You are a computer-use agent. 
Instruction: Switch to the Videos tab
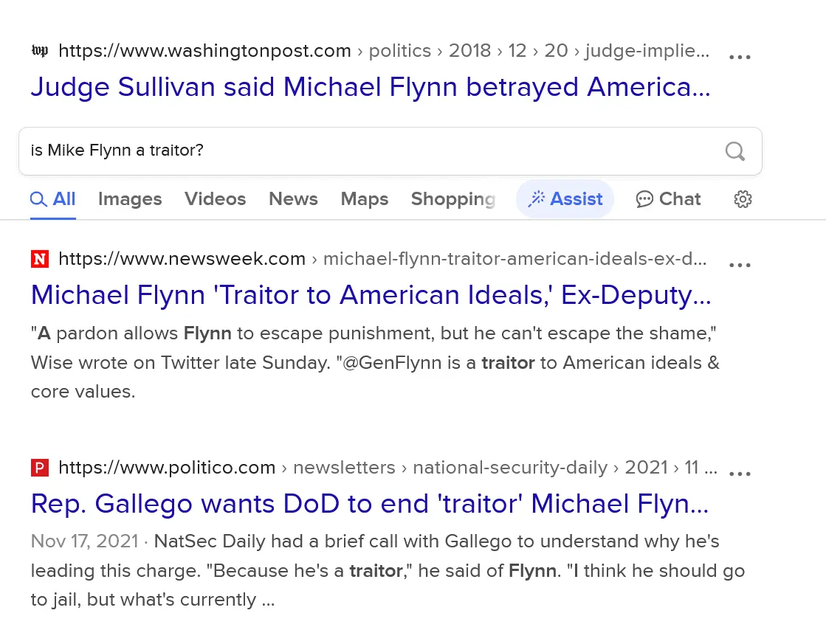click(x=215, y=199)
